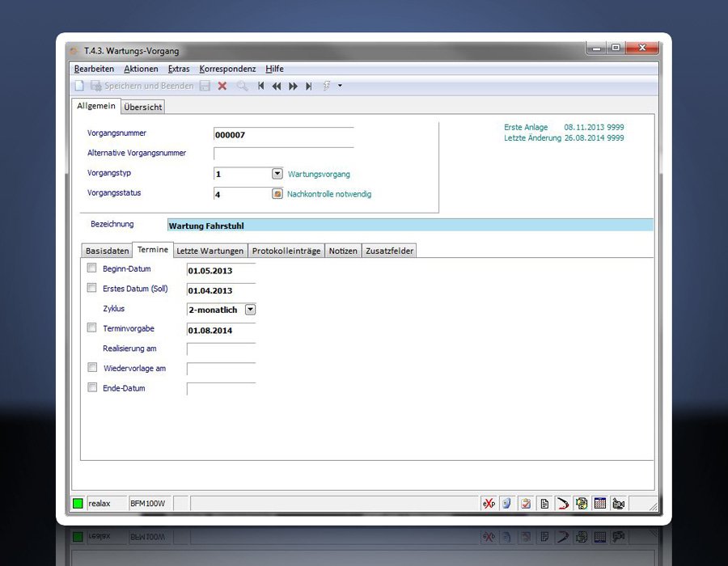
Task: Click the red X delete icon
Action: (x=222, y=86)
